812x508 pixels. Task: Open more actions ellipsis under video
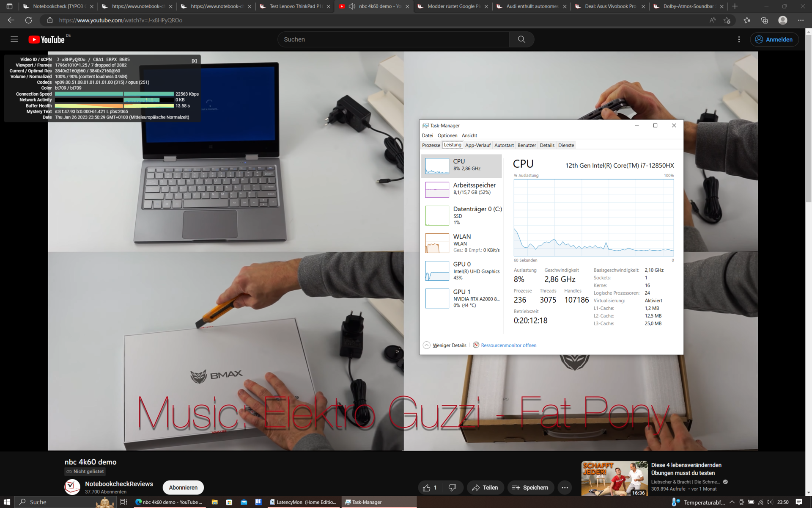(565, 488)
